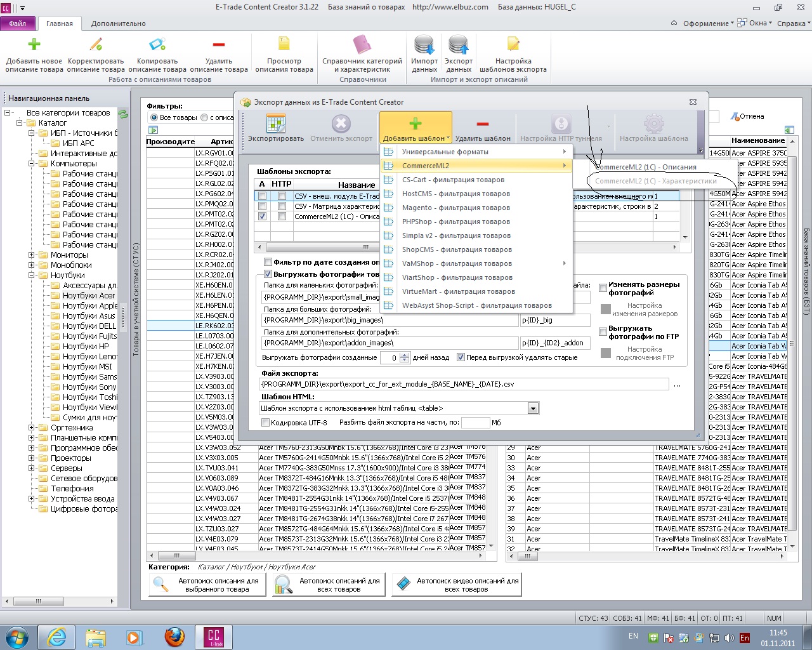Click Автопоиск описания для выбранного товара button

coord(207,585)
